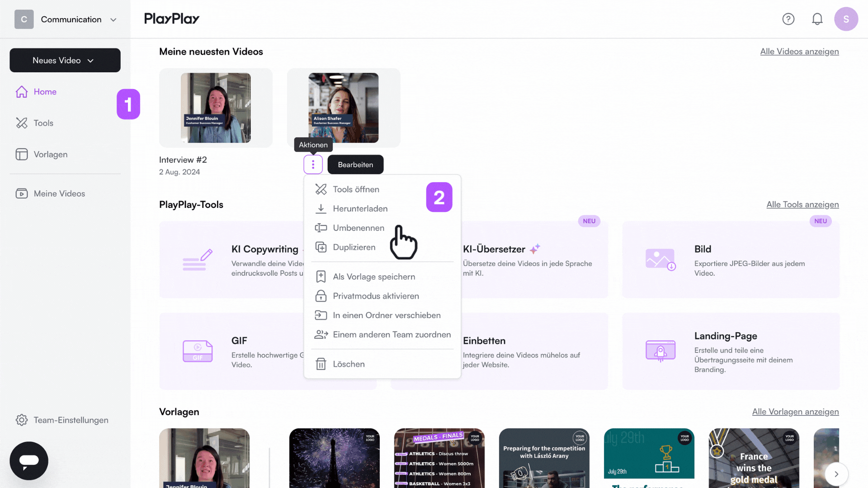Viewport: 868px width, 488px height.
Task: Open the Jennifer Blouin template in Vorlagen
Action: click(204, 458)
